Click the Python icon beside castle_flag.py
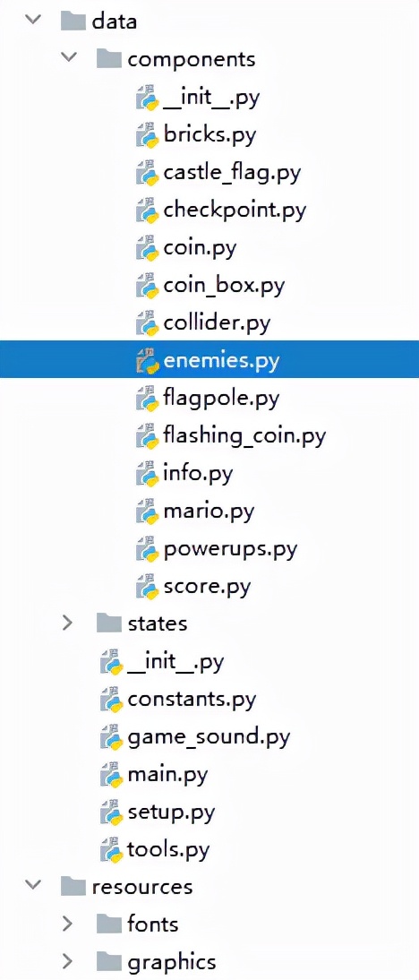Viewport: 419px width, 980px height. coord(146,173)
